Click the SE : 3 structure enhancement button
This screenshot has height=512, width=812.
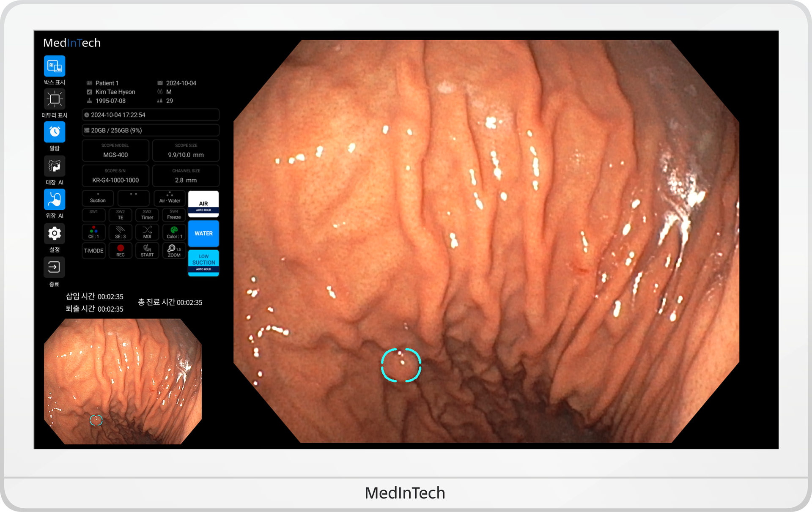click(x=121, y=232)
